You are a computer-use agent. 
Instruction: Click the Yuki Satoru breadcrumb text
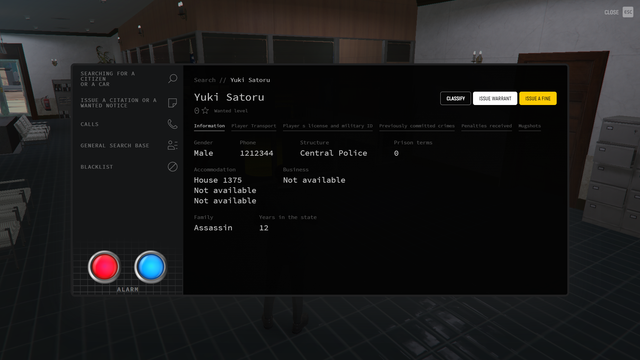pos(250,80)
